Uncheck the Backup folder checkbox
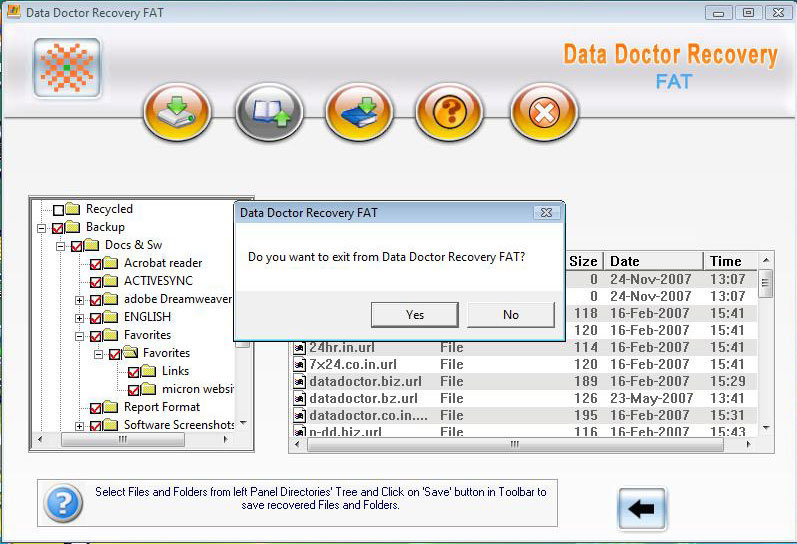This screenshot has width=797, height=544. [x=58, y=228]
